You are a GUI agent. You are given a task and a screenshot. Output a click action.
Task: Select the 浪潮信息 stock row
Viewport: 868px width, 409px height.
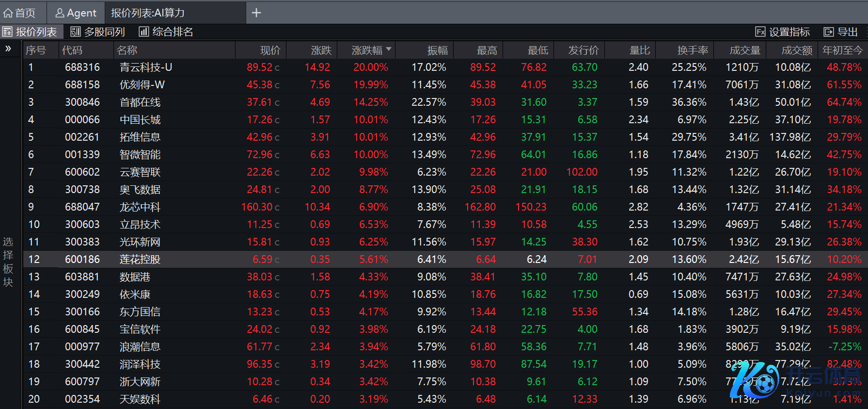(x=140, y=347)
